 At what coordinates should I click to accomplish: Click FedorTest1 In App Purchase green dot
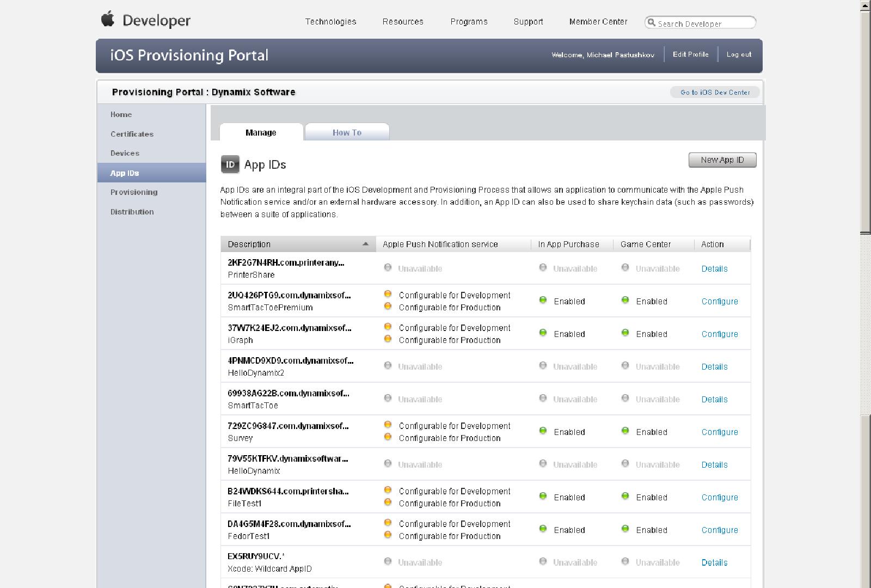543,529
